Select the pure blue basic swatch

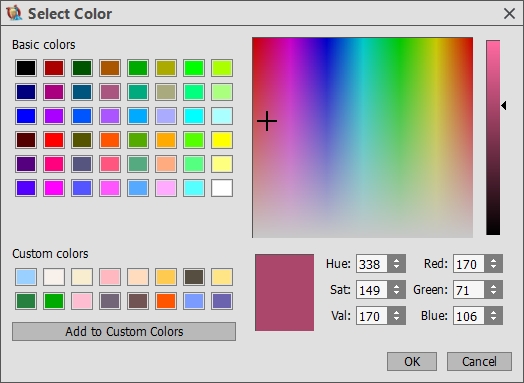(26, 116)
